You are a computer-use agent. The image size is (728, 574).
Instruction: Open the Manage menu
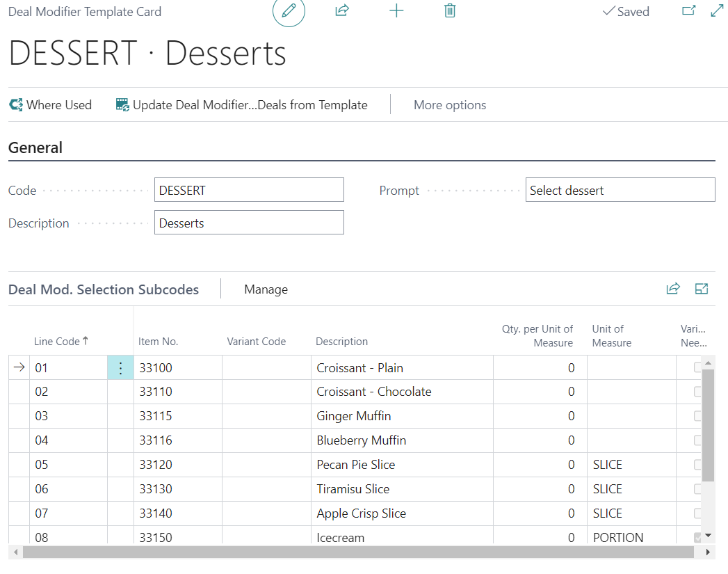pos(266,289)
